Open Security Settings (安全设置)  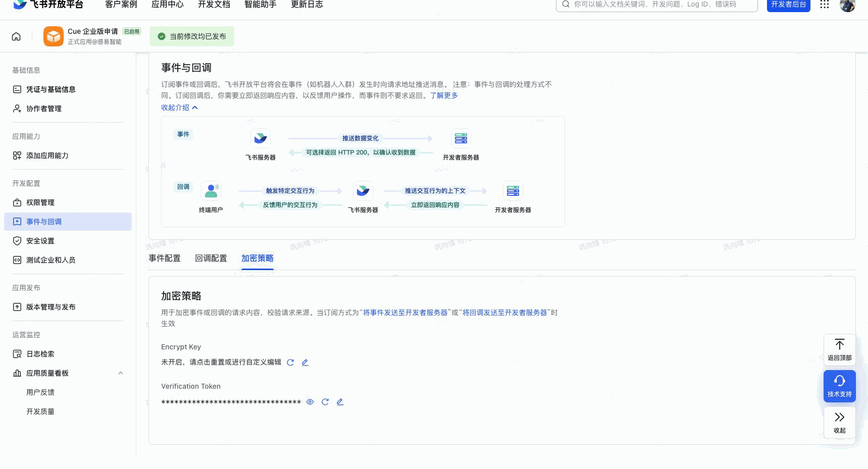pos(68,241)
